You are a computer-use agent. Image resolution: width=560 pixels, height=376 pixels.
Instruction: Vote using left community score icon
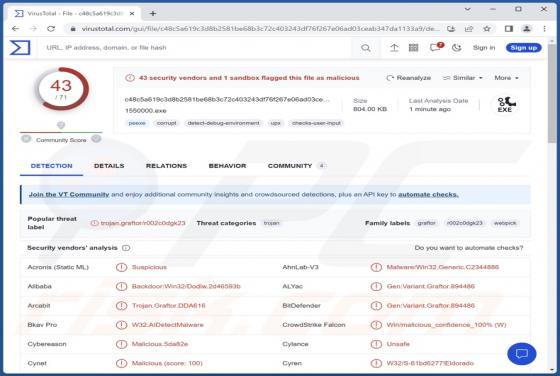click(26, 139)
